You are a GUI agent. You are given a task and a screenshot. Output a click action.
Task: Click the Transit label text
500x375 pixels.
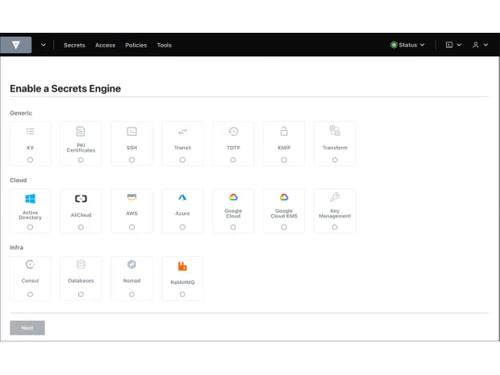(x=182, y=148)
